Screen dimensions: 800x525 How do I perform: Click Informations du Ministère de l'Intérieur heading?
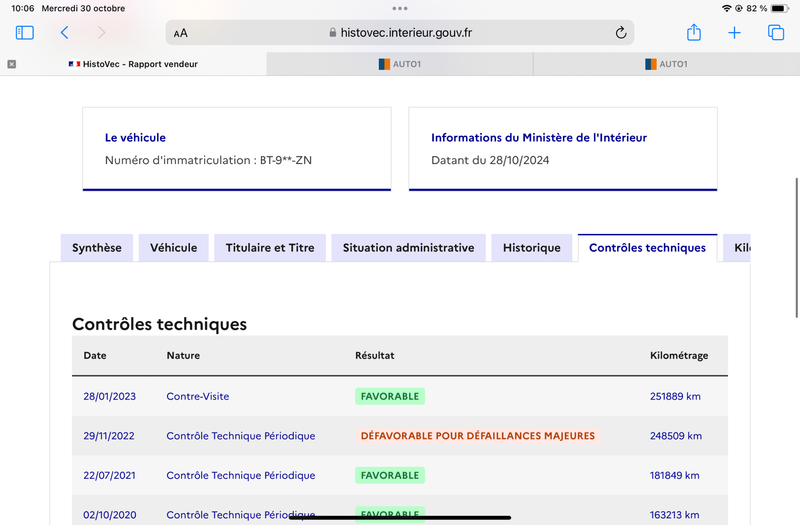click(x=539, y=137)
